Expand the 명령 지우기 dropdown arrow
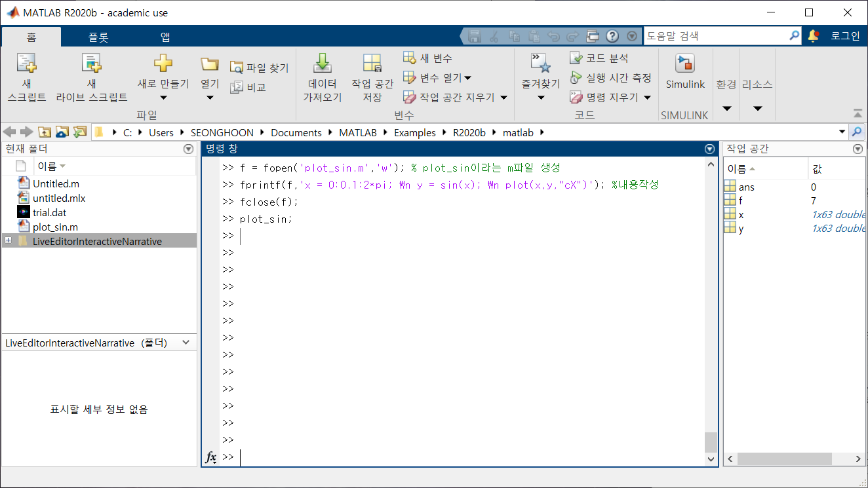Viewport: 868px width, 488px height. 647,98
